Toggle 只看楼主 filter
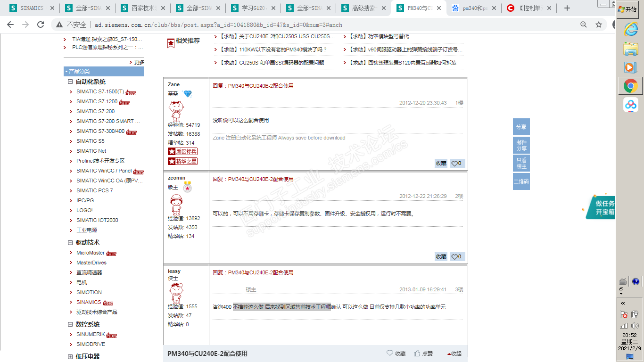Viewport: 644px width, 362px height. (521, 163)
